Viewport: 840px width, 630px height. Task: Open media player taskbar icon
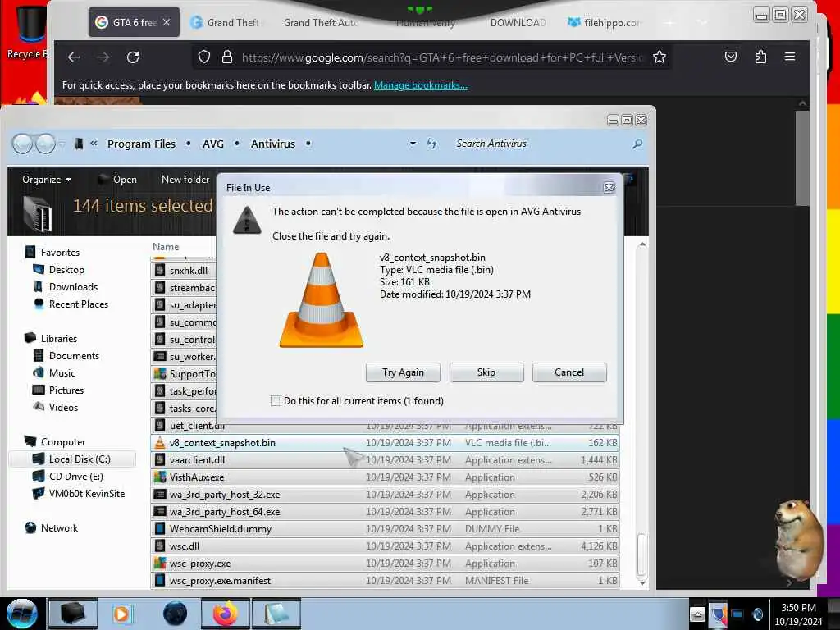coord(122,614)
